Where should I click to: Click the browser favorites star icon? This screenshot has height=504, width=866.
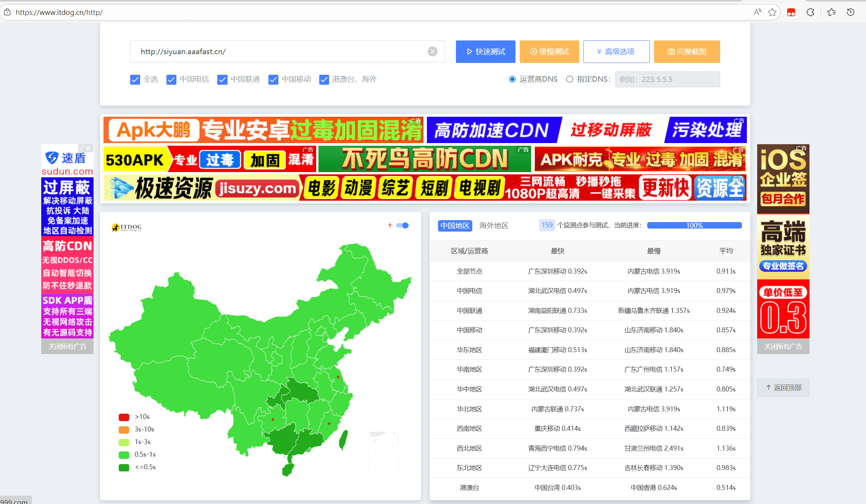772,12
